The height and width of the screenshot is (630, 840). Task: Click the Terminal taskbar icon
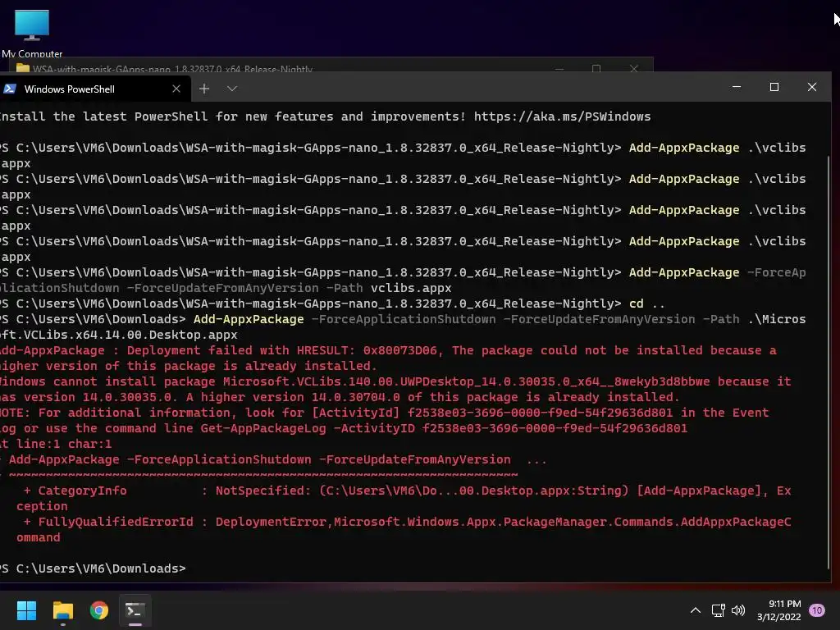click(135, 610)
